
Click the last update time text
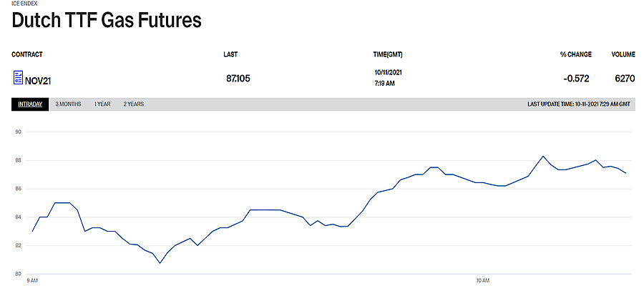pos(579,104)
